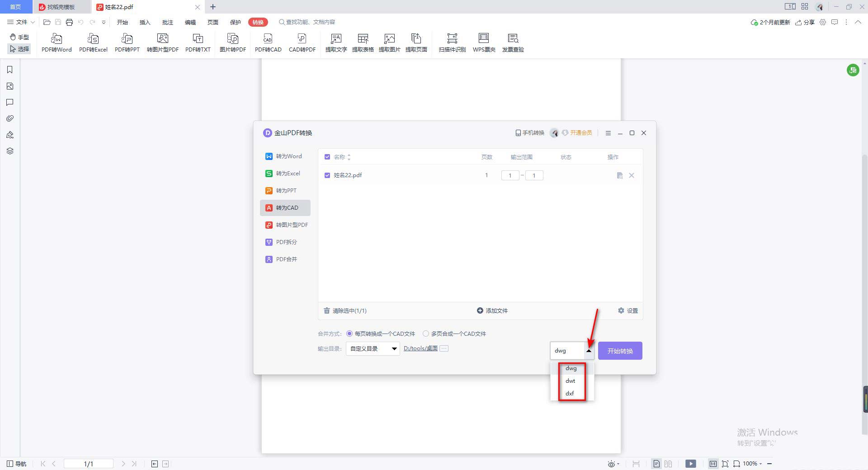Switch to single page view in status bar
The image size is (868, 470).
(x=656, y=464)
